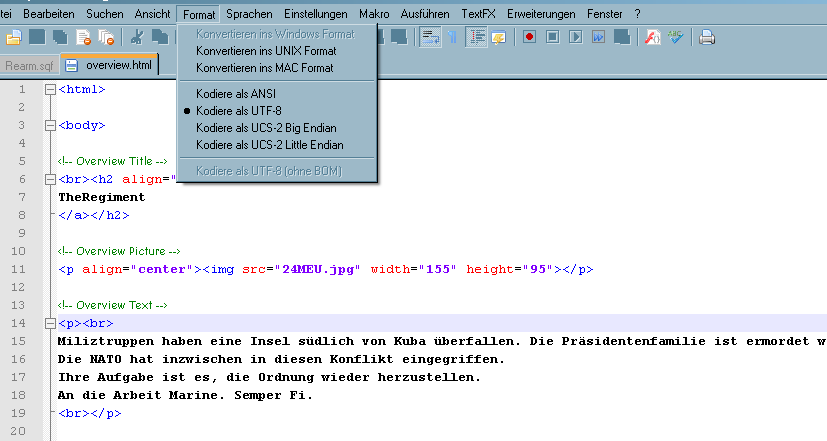Open the Einstellungen menu

tap(315, 14)
